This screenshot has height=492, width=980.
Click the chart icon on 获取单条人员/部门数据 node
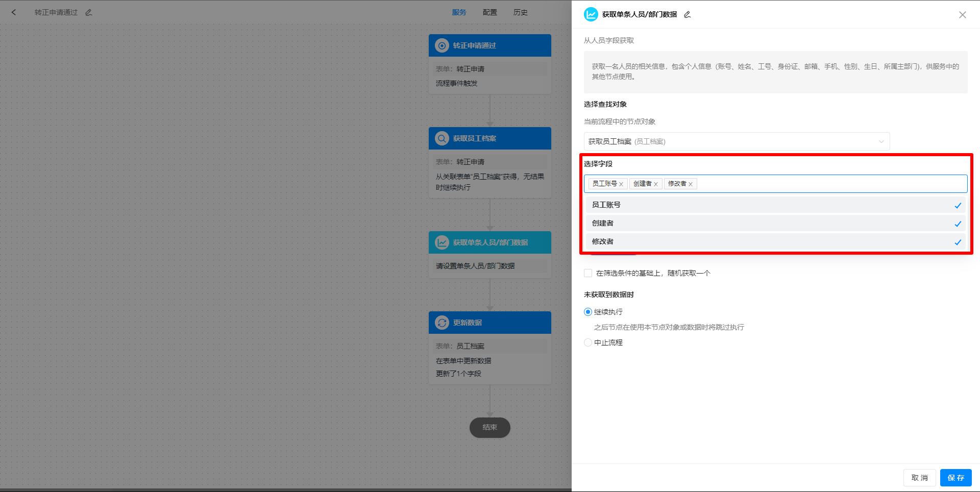[442, 242]
